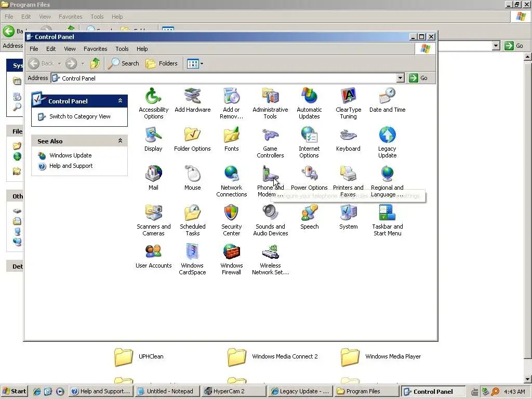
Task: Open Accessibility Options applet
Action: (153, 96)
